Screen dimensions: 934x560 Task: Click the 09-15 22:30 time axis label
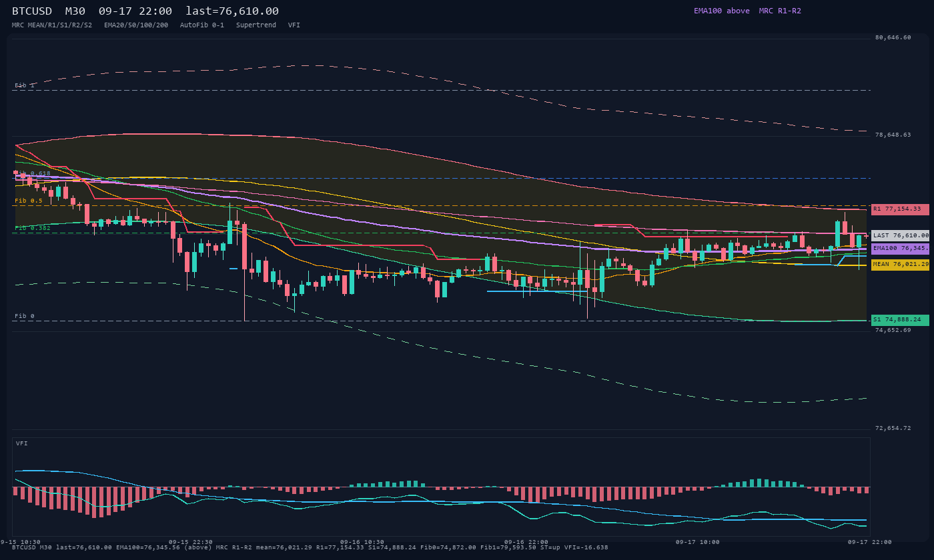pyautogui.click(x=191, y=542)
